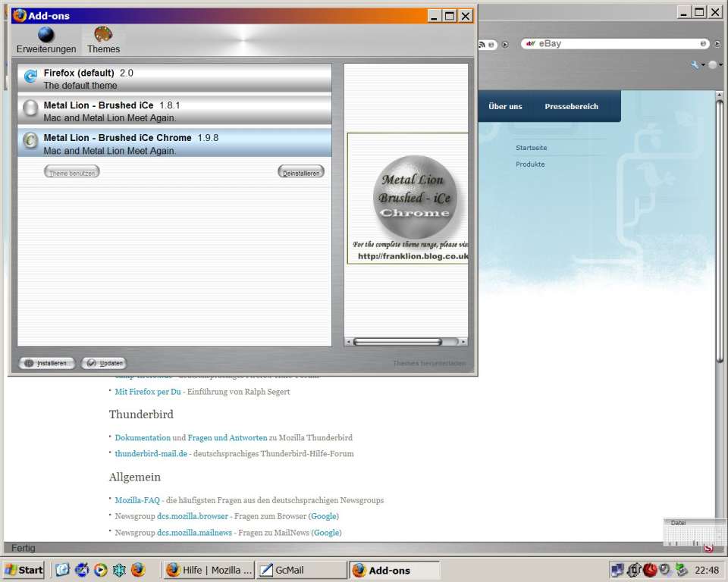
Task: Click the Datei menu in the small corner window
Action: pos(678,523)
